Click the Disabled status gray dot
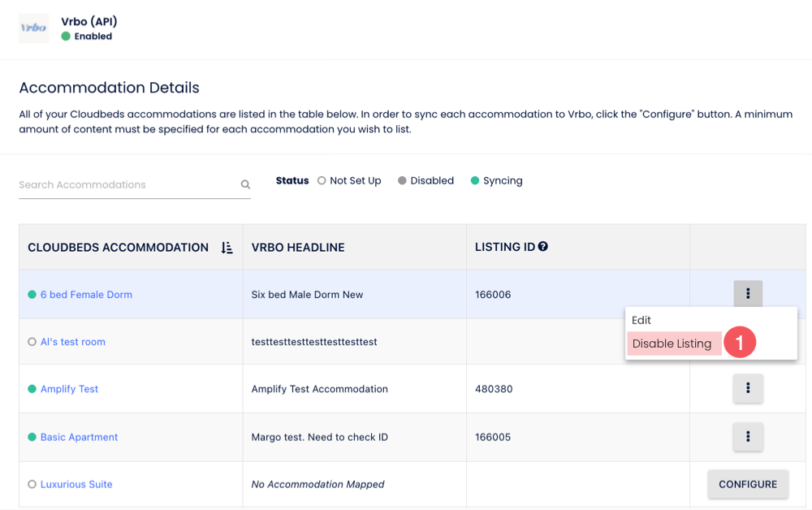The width and height of the screenshot is (812, 510). click(x=402, y=180)
